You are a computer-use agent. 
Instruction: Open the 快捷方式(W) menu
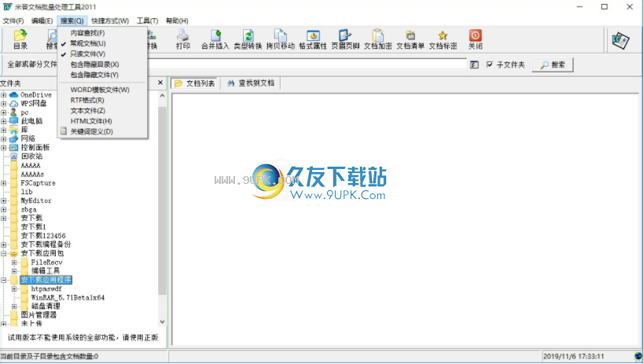(x=110, y=20)
